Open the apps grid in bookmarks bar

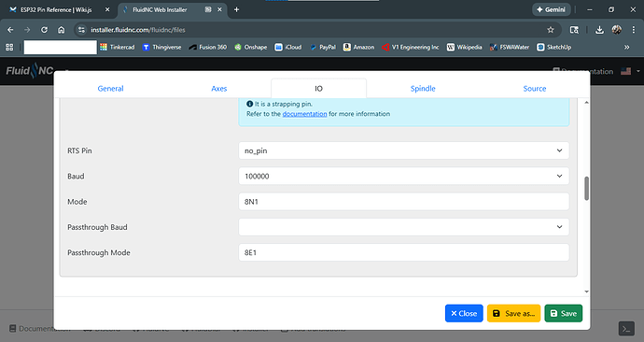(x=9, y=48)
